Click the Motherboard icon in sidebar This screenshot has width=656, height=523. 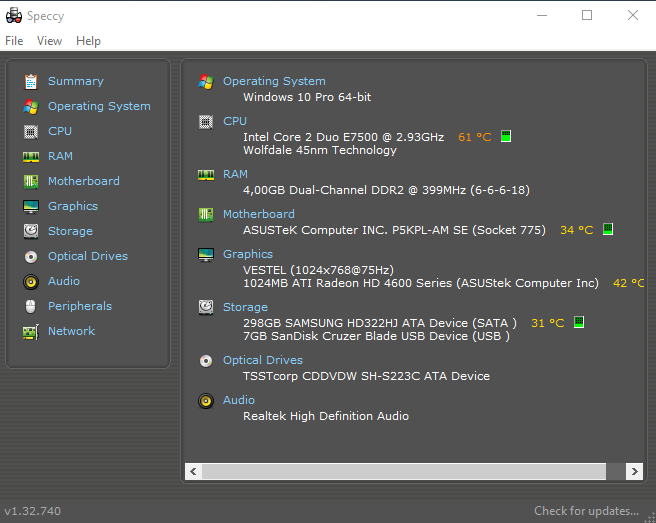click(x=31, y=182)
